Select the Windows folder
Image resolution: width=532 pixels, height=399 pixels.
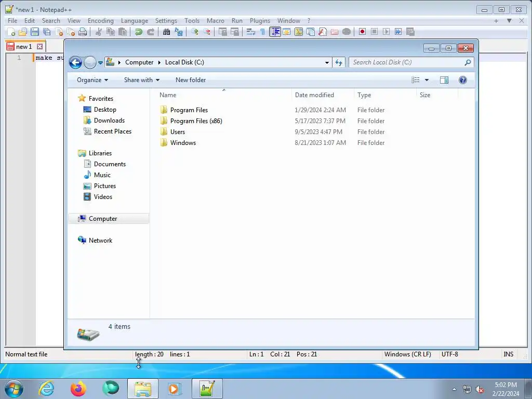click(x=183, y=143)
